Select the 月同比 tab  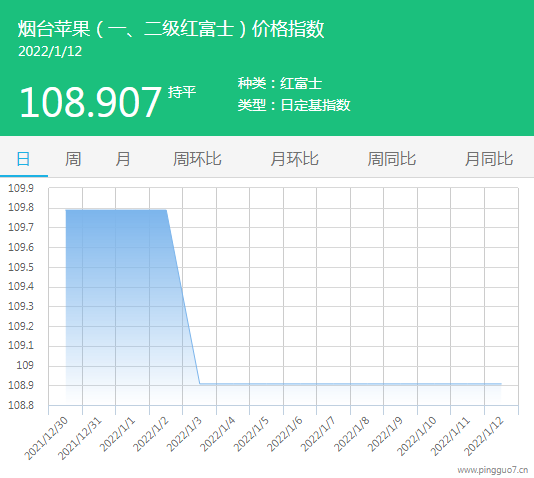[489, 159]
